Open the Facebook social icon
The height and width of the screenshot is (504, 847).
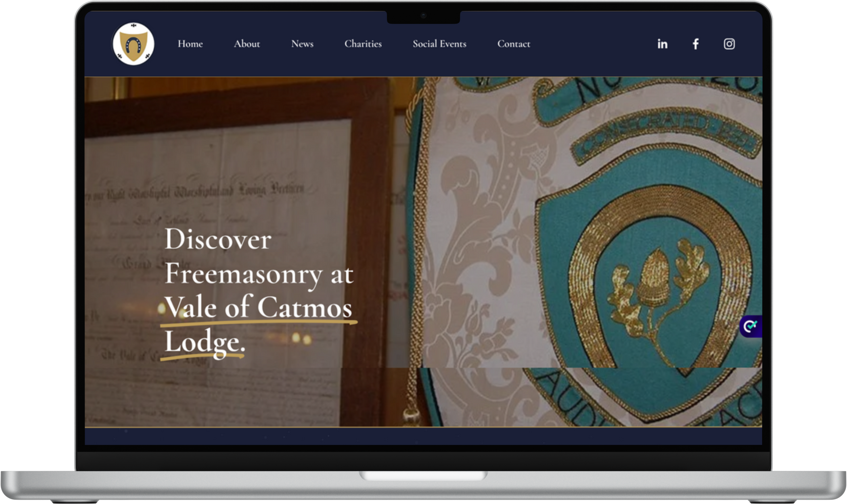click(696, 44)
